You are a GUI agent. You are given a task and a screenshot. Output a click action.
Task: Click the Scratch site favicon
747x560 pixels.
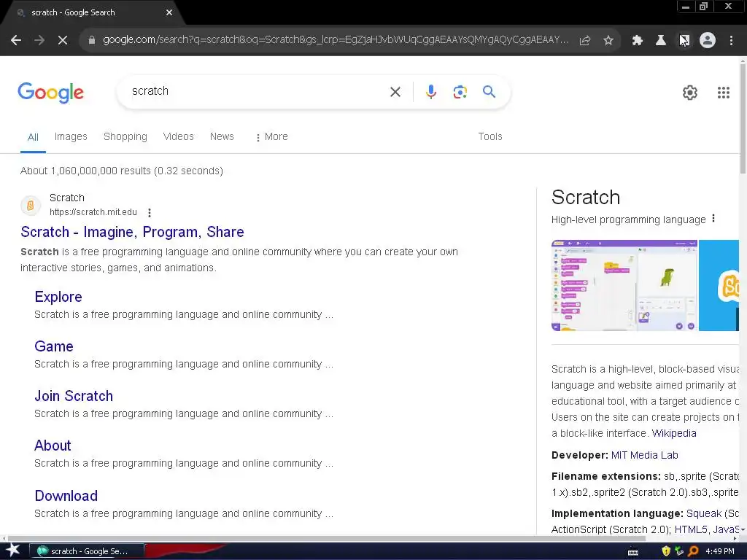(x=31, y=205)
